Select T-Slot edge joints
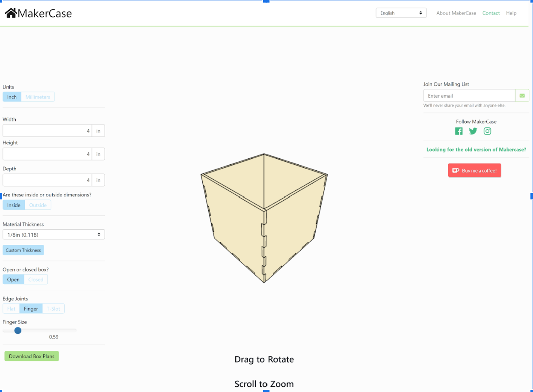The height and width of the screenshot is (392, 533). coord(53,308)
